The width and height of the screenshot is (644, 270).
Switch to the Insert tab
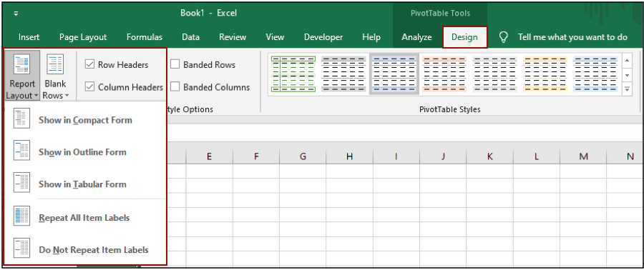click(29, 37)
